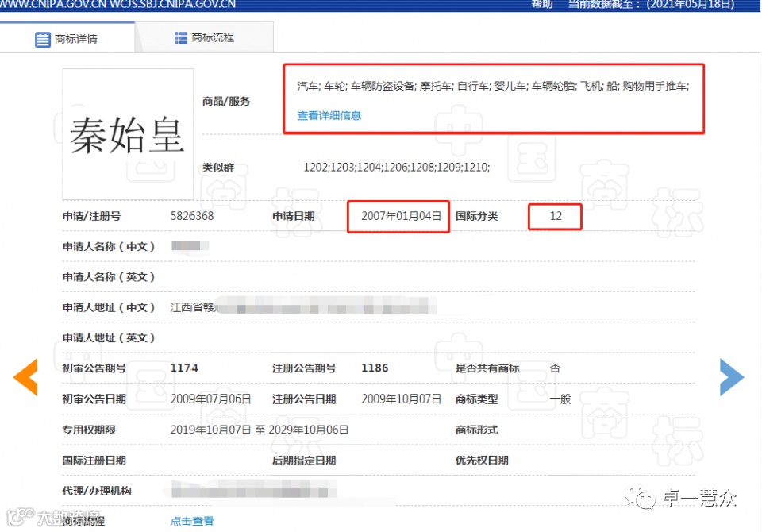Switch to the 商标详情 tab
The height and width of the screenshot is (532, 762).
(x=67, y=38)
